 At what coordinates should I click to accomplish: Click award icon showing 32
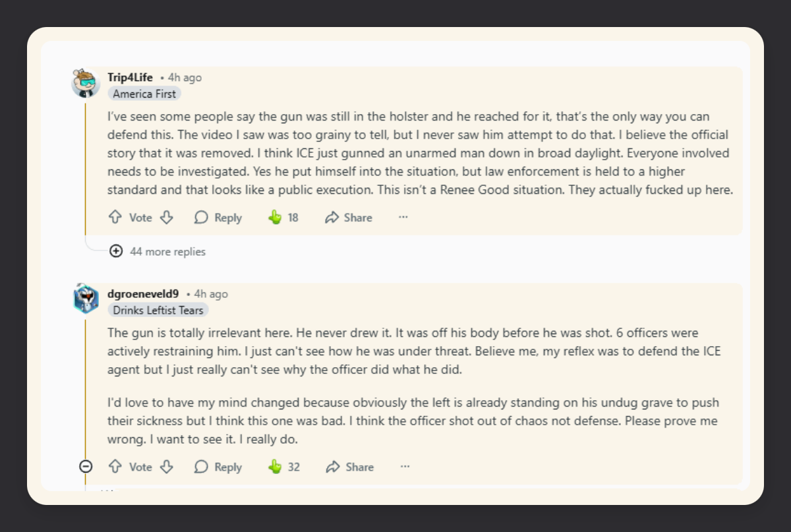pyautogui.click(x=276, y=467)
